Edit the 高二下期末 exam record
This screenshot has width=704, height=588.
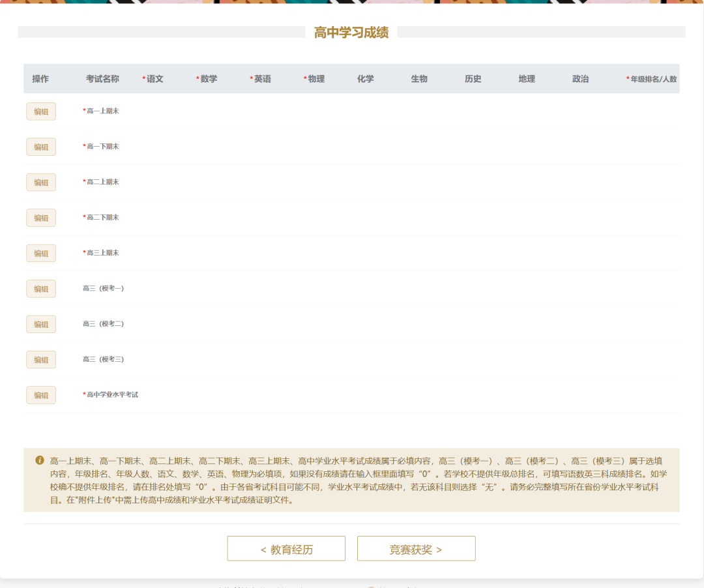pos(41,218)
